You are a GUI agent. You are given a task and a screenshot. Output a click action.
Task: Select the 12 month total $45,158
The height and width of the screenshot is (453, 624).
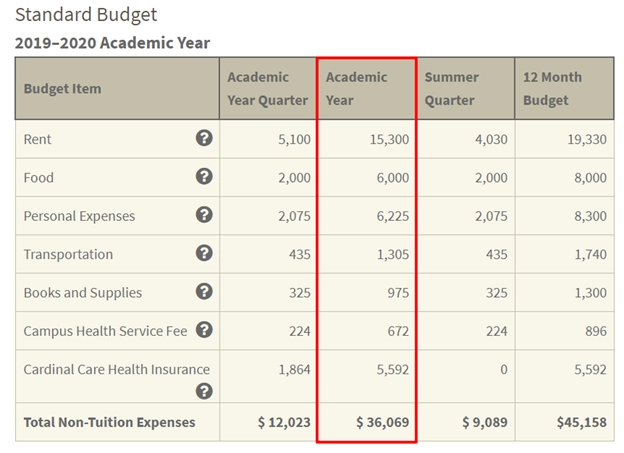581,423
